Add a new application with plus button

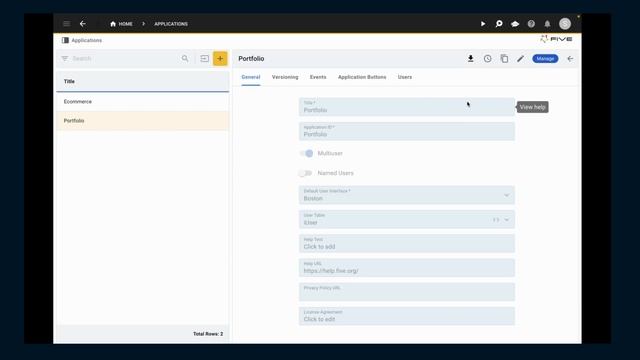[x=220, y=58]
